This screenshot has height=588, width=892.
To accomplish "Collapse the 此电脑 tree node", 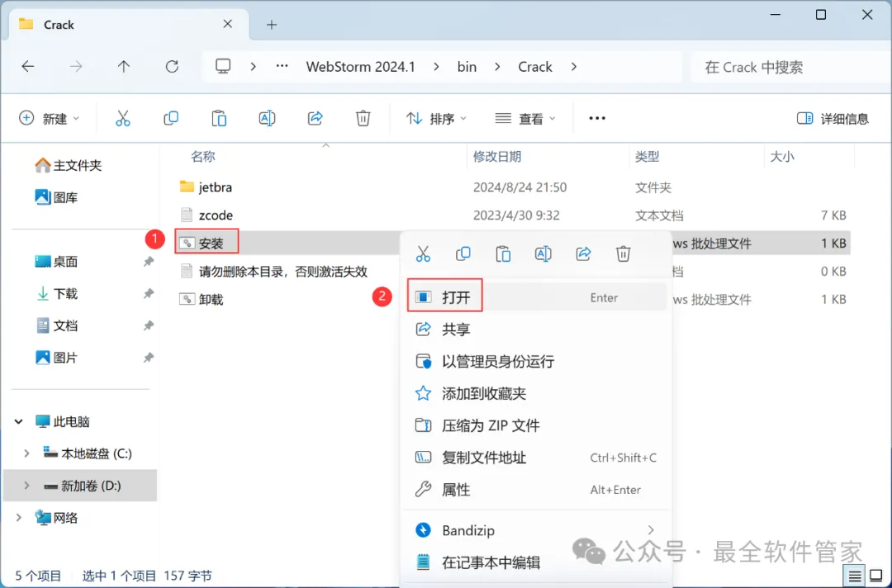I will click(x=19, y=422).
